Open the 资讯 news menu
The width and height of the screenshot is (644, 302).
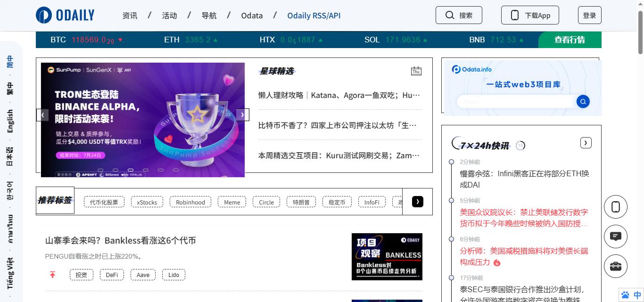point(130,16)
